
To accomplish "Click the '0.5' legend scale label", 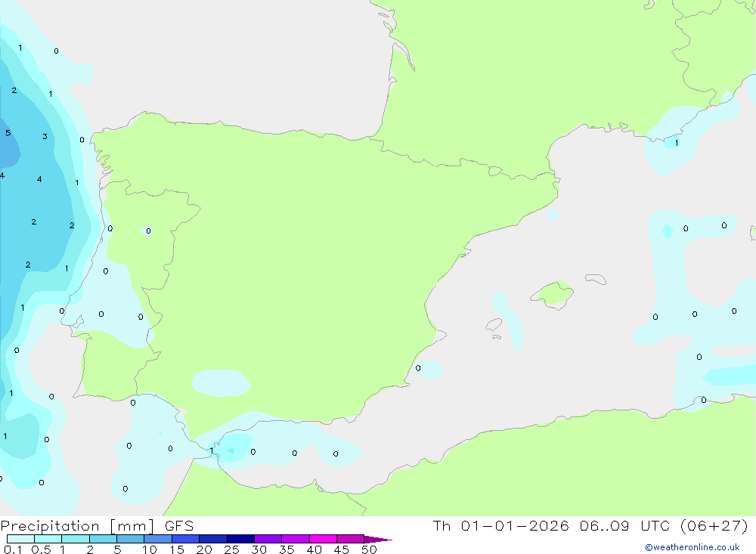I will 41,549.
